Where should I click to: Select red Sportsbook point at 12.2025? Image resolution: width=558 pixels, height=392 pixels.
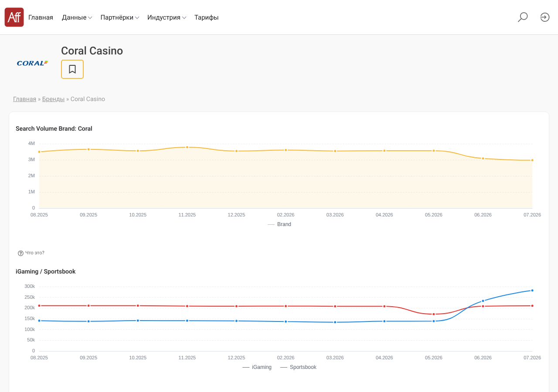tap(237, 306)
